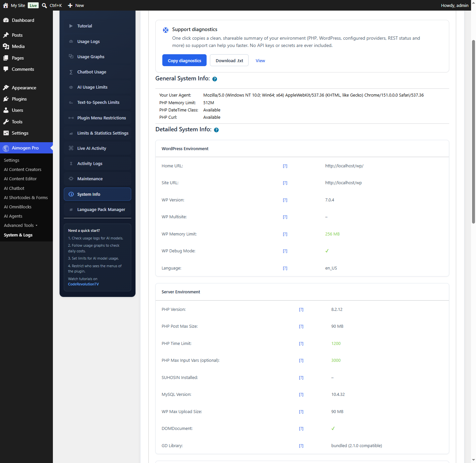The height and width of the screenshot is (463, 476).
Task: Click the Posts pushpin icon
Action: pyautogui.click(x=6, y=35)
